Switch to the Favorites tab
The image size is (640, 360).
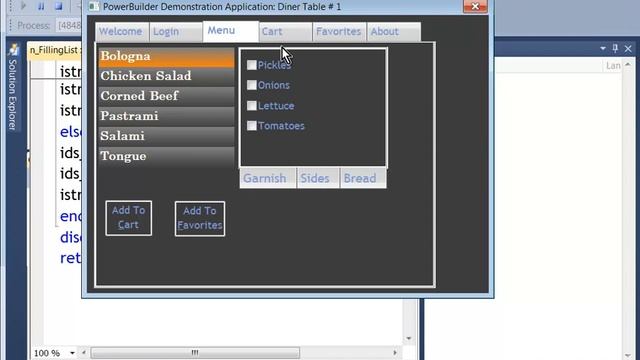point(339,32)
